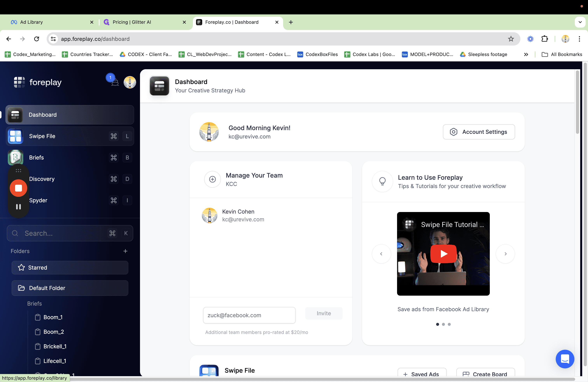Expand the Default Folder
Screen dimensions: 588x382
(70, 288)
